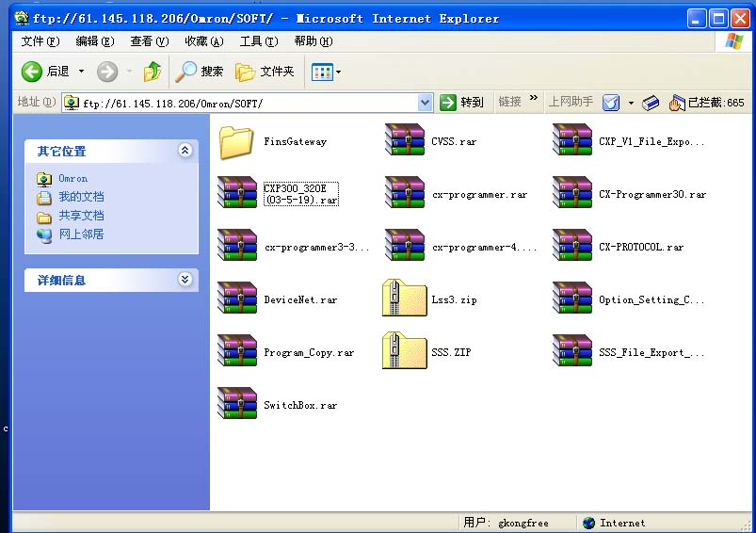The height and width of the screenshot is (533, 756).
Task: Select the cx-programmer-4 archive icon
Action: tap(405, 245)
